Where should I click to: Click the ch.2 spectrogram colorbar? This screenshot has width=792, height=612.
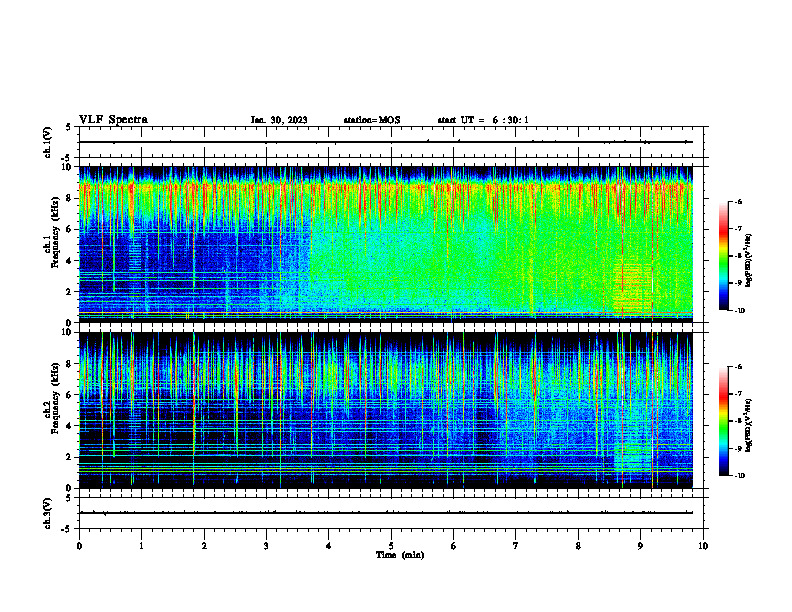(723, 421)
